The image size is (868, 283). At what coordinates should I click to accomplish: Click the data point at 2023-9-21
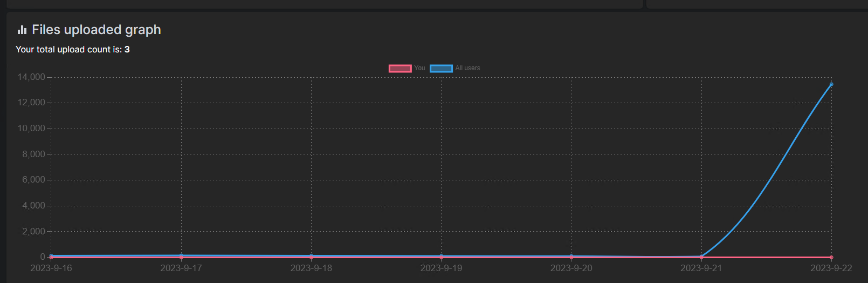coord(701,257)
